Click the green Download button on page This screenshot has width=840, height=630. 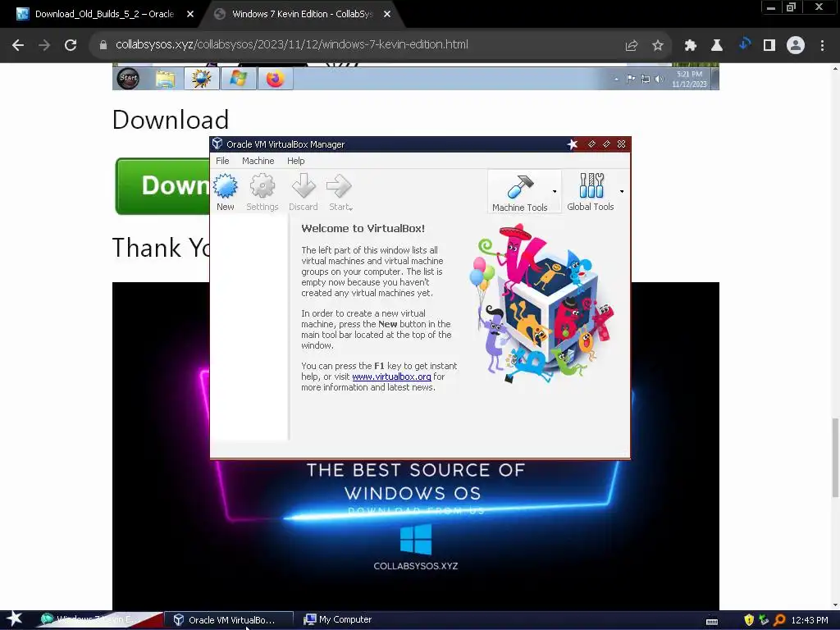[163, 186]
